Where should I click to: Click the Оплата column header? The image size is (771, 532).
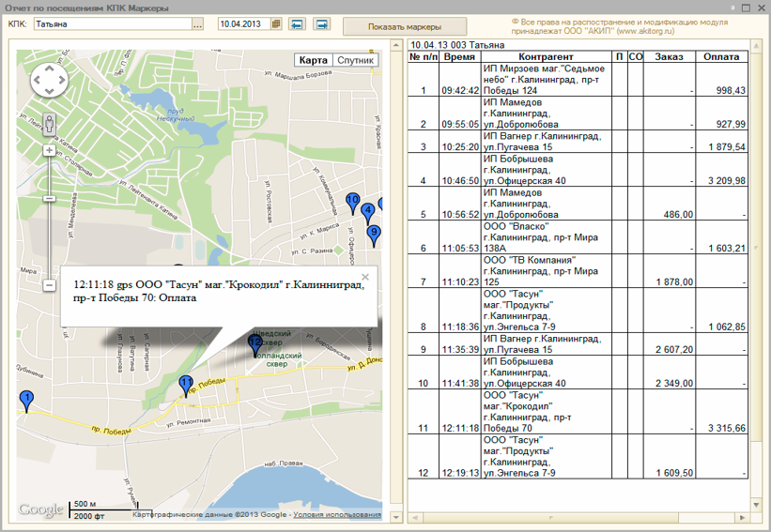click(721, 57)
